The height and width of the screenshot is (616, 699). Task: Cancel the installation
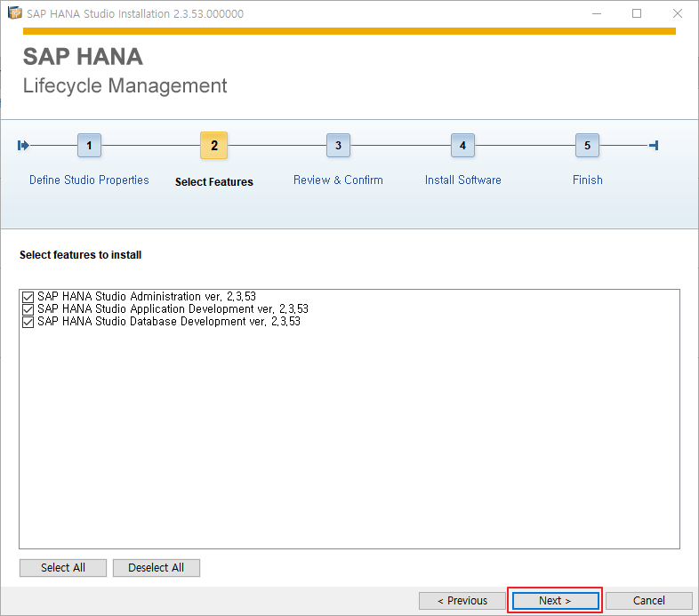(649, 601)
